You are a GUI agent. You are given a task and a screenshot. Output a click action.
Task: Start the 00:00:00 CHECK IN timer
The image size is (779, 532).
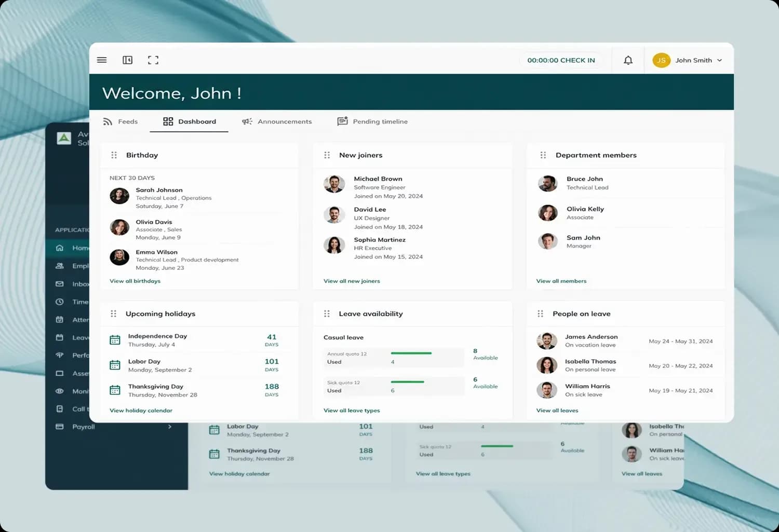[x=561, y=60]
